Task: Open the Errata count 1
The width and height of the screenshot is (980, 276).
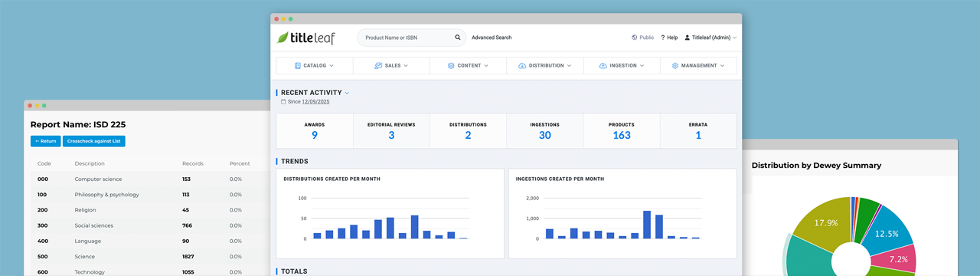Action: click(x=698, y=136)
